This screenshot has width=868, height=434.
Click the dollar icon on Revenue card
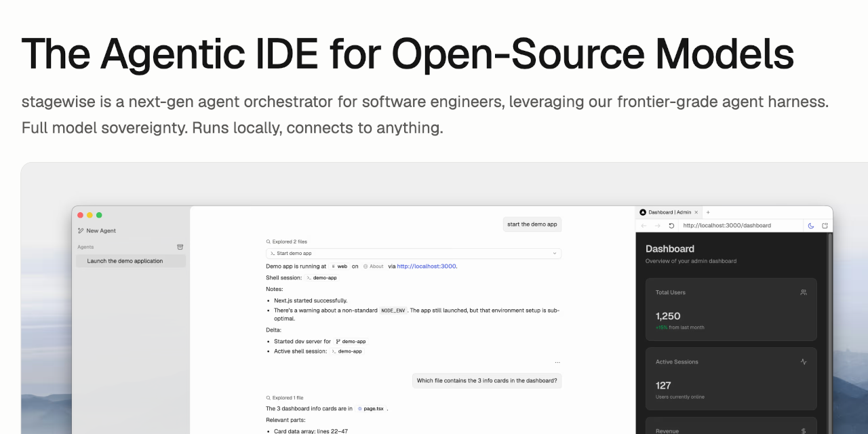(x=804, y=431)
